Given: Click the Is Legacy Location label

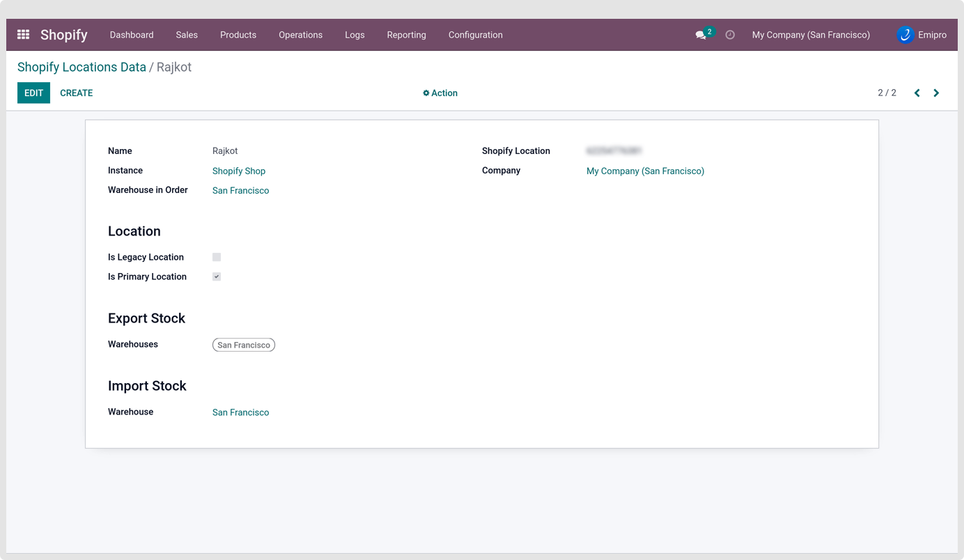Looking at the screenshot, I should [x=146, y=257].
